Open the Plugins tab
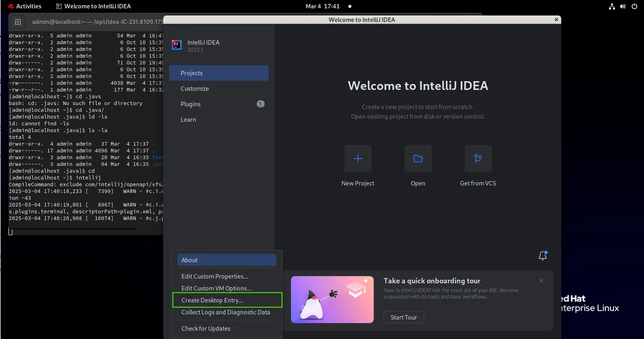 [219, 104]
